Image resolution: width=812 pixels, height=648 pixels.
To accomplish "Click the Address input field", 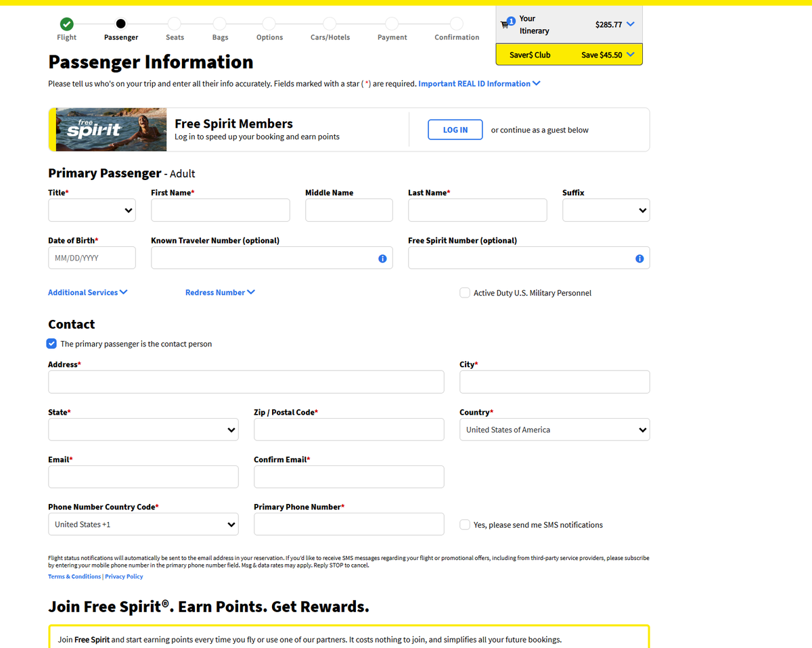I will (246, 382).
